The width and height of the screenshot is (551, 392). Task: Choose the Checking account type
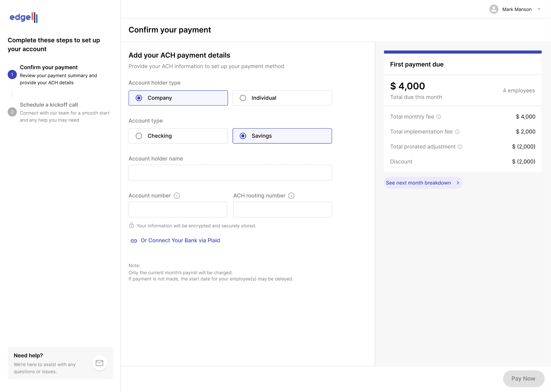click(178, 136)
